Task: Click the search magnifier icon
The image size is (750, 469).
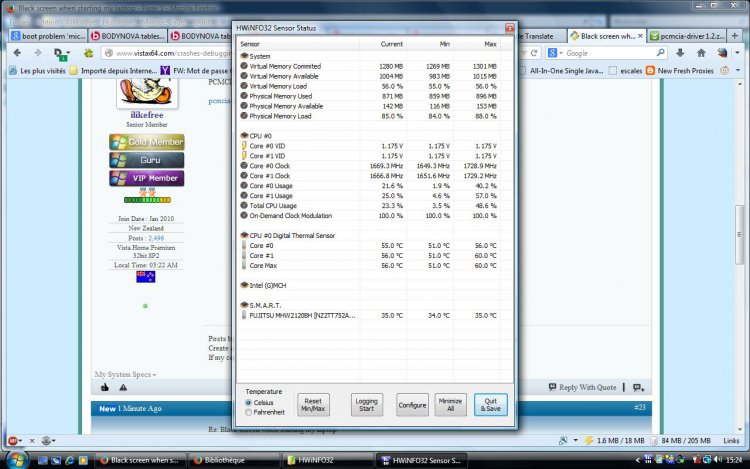Action: click(661, 53)
